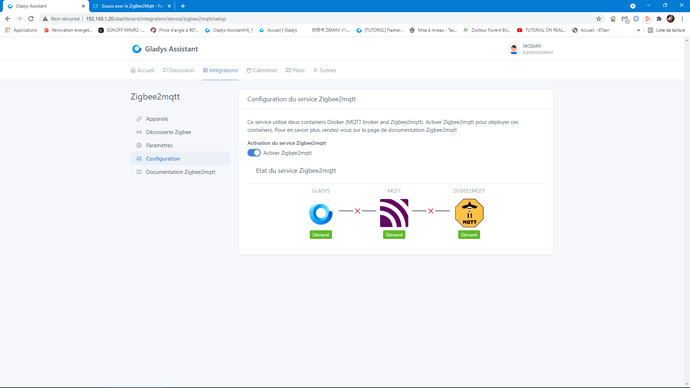Image resolution: width=690 pixels, height=388 pixels.
Task: Click Démarré badge under MQTT
Action: coord(394,235)
